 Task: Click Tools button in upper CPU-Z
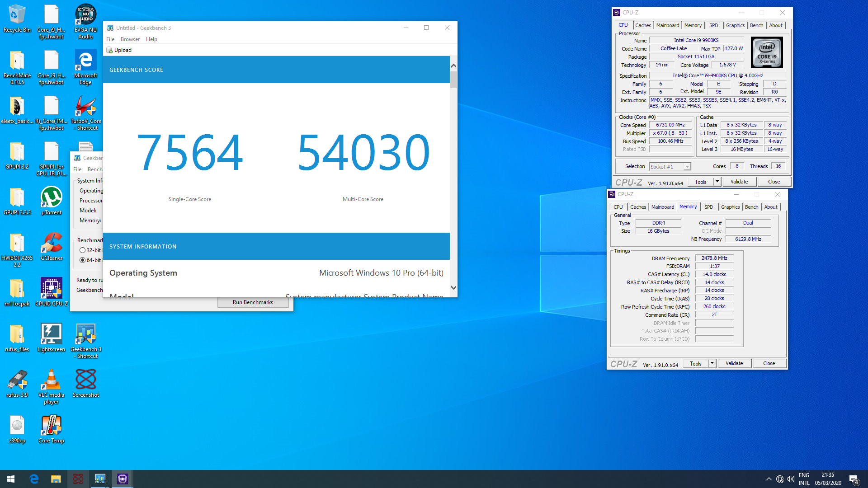click(701, 182)
